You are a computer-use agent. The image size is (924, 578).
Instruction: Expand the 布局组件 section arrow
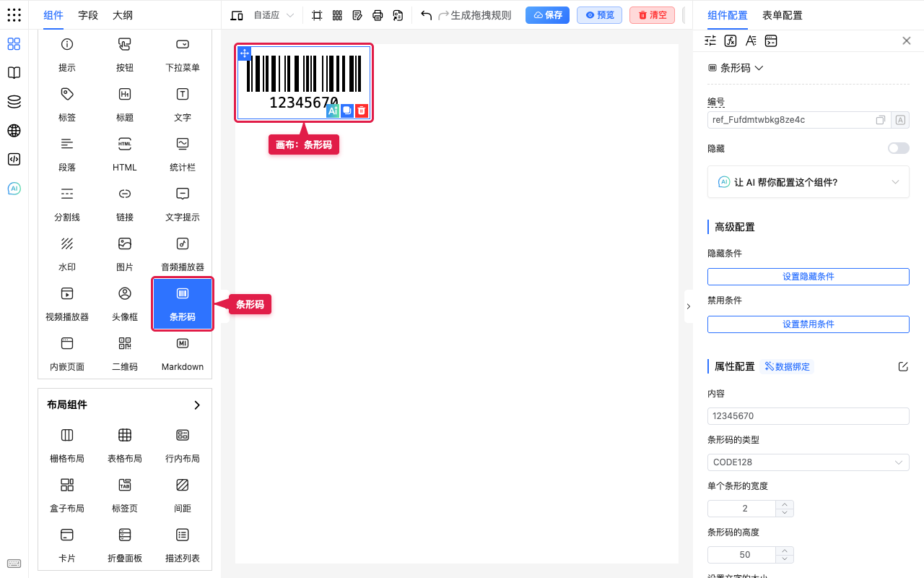point(197,405)
